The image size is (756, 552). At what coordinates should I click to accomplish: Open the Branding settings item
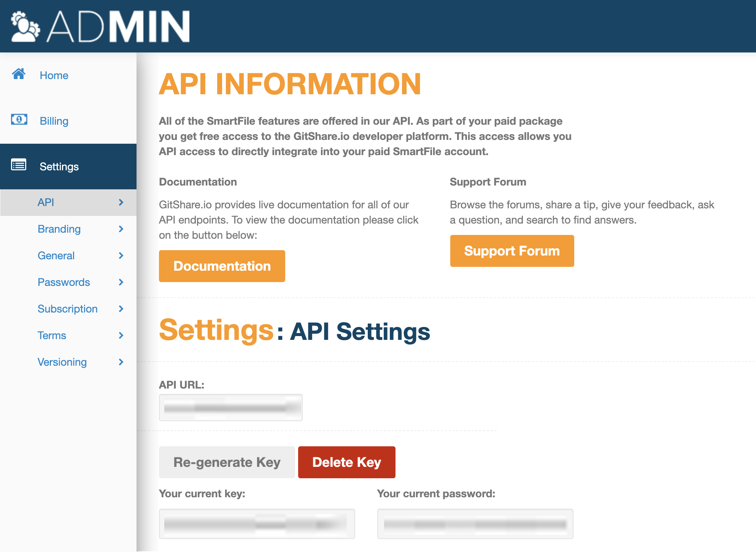[68, 229]
